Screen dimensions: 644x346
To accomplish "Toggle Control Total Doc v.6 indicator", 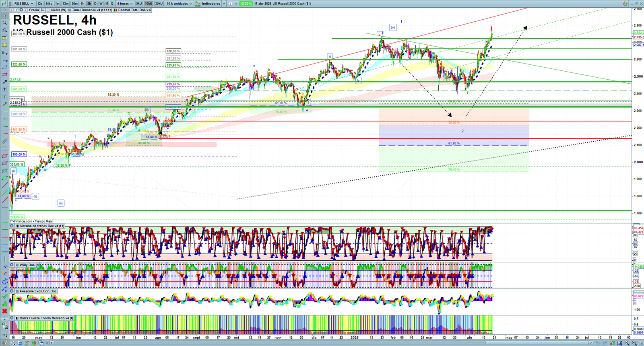I will (x=116, y=10).
